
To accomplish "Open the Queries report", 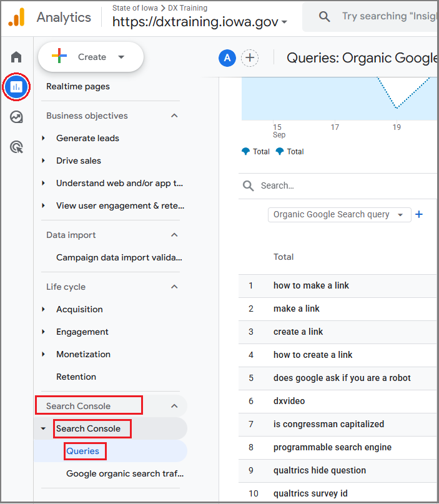I will [82, 451].
